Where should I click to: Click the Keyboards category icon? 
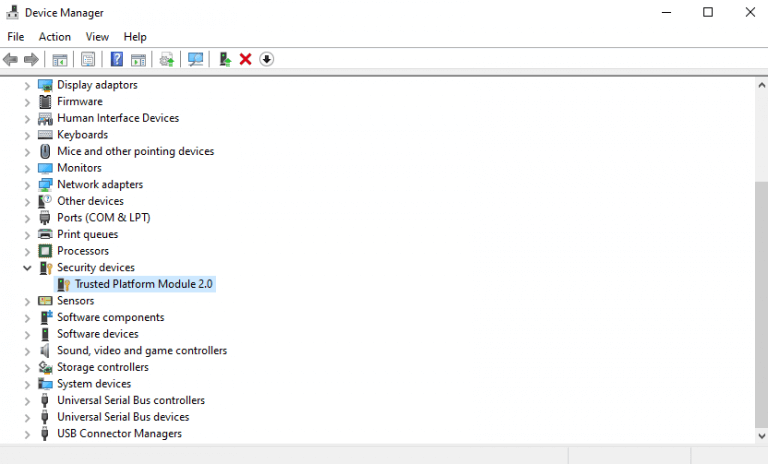pos(45,135)
